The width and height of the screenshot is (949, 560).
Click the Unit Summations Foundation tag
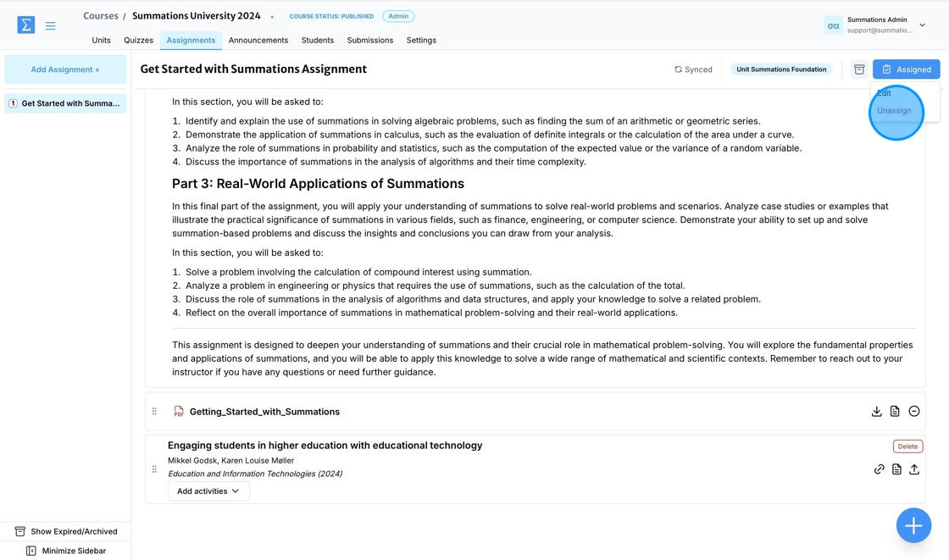pos(781,69)
